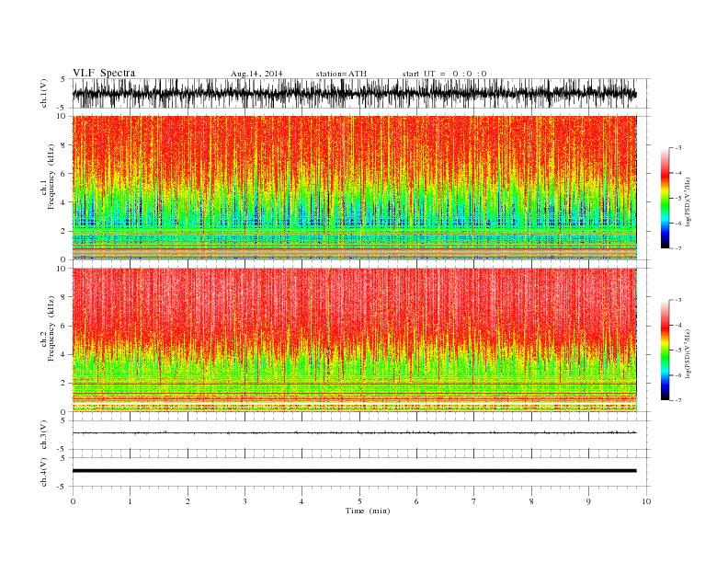
Task: Select the date text "Aug.14, 2014"
Action: [256, 74]
